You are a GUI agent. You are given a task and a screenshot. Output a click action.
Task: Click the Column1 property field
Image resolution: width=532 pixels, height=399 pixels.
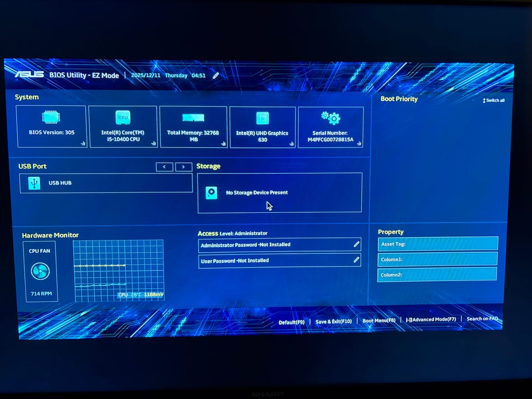pyautogui.click(x=437, y=259)
